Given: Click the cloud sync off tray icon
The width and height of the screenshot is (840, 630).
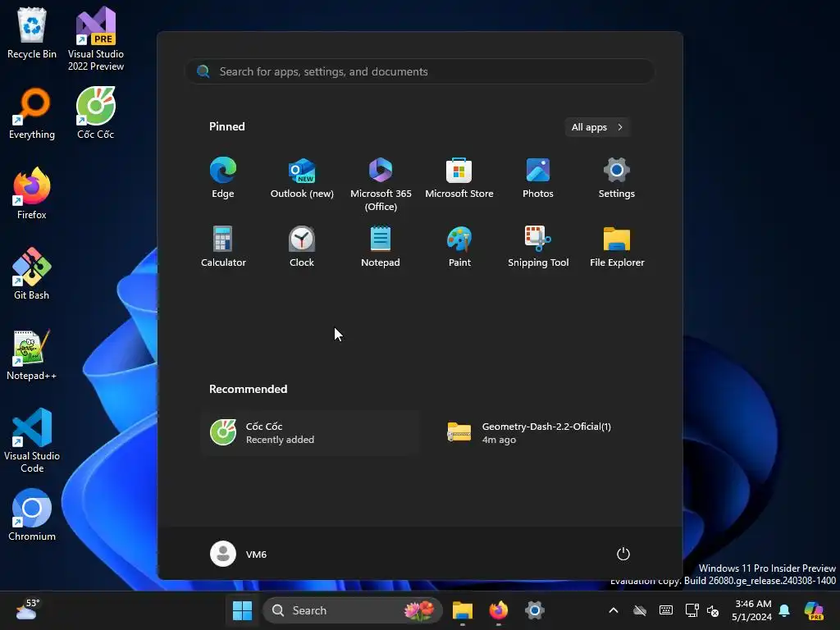Looking at the screenshot, I should pyautogui.click(x=640, y=610).
